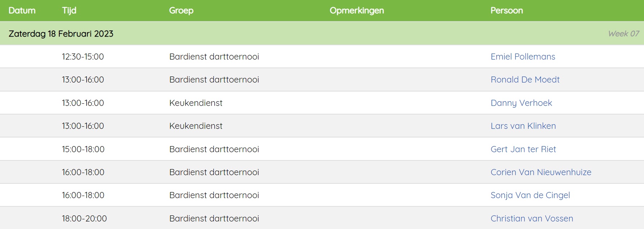Click the Week 07 label
This screenshot has height=229, width=644.
[624, 34]
